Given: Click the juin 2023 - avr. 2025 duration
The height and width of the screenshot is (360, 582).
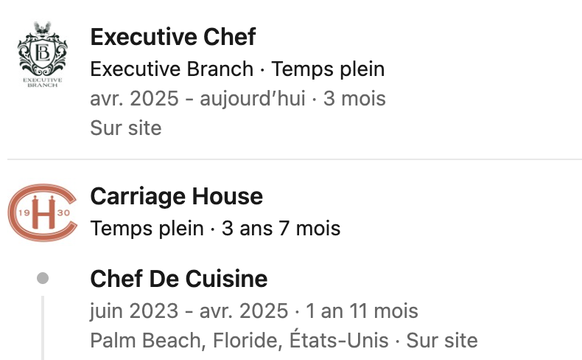Looking at the screenshot, I should click(x=189, y=311).
